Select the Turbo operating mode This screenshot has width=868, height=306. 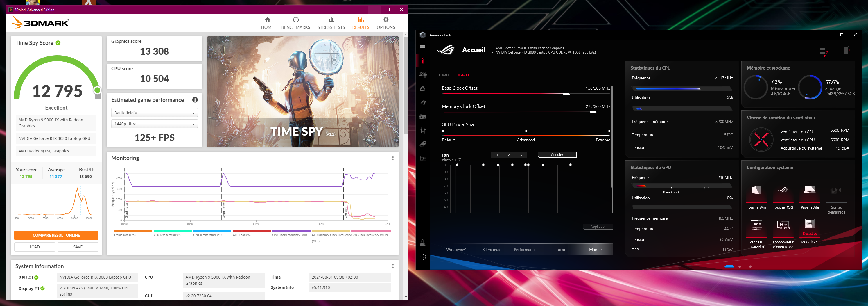[x=561, y=250]
